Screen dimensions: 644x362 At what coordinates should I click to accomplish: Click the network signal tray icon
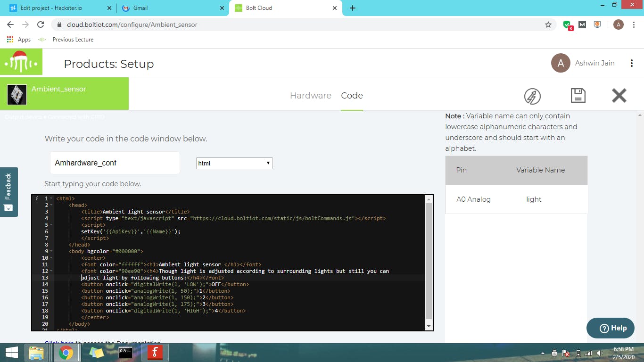pos(588,353)
